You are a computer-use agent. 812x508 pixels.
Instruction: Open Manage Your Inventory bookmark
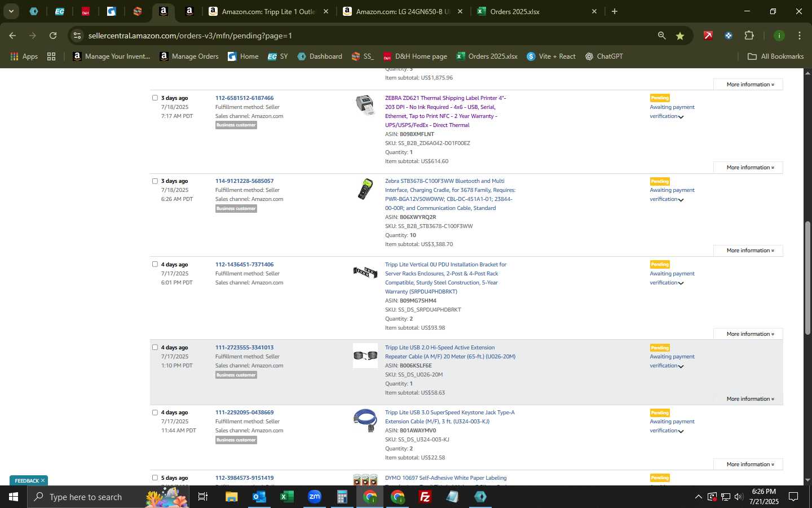[x=112, y=56]
